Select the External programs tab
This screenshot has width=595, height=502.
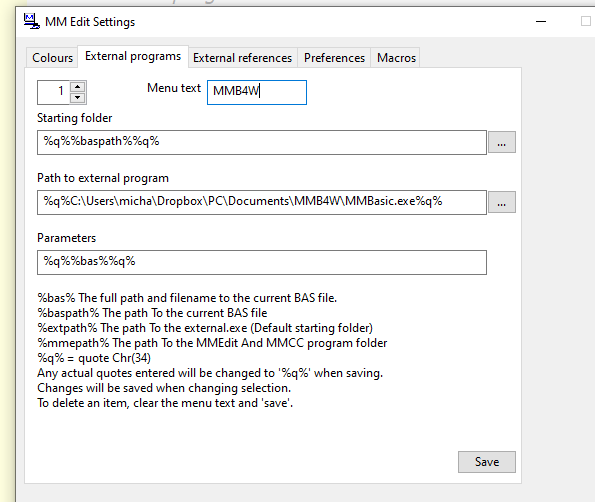[x=133, y=56]
